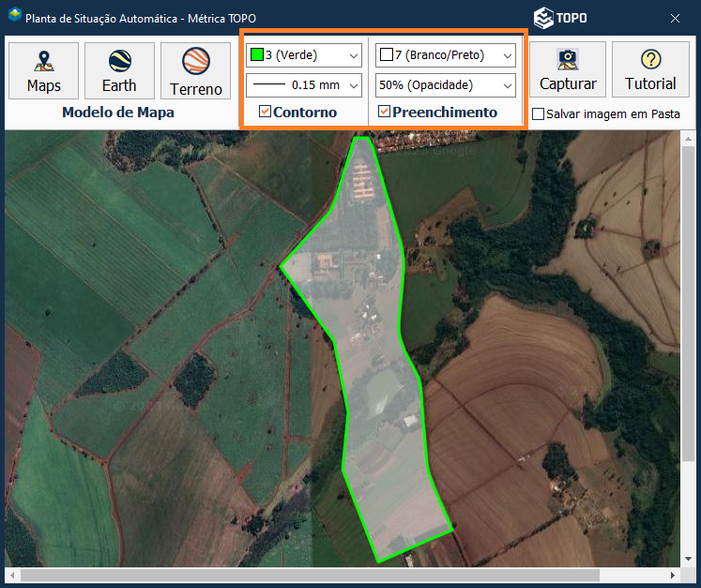Toggle the Contorno checkbox

(x=265, y=112)
